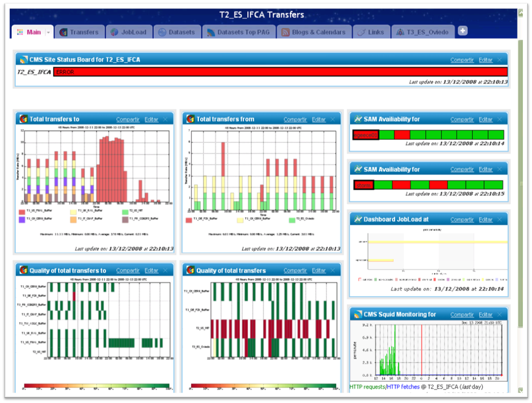This screenshot has width=532, height=403.
Task: Open the Datasets Top PAG tab
Action: 240,32
